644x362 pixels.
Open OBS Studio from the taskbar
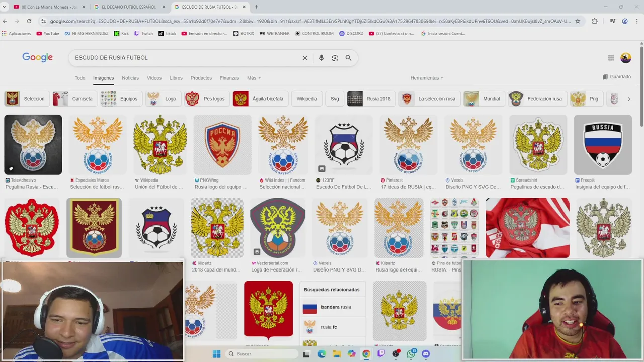(396, 354)
